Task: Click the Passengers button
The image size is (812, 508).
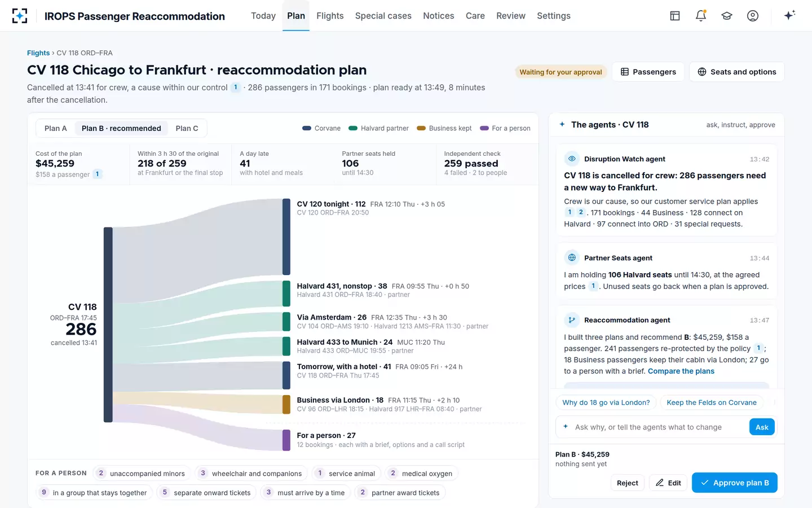Action: coord(648,72)
